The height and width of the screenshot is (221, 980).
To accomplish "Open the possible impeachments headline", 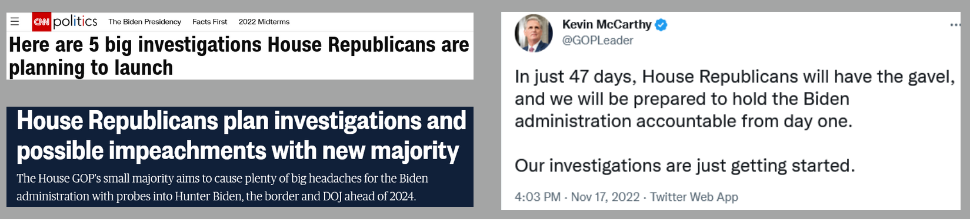I will click(241, 136).
